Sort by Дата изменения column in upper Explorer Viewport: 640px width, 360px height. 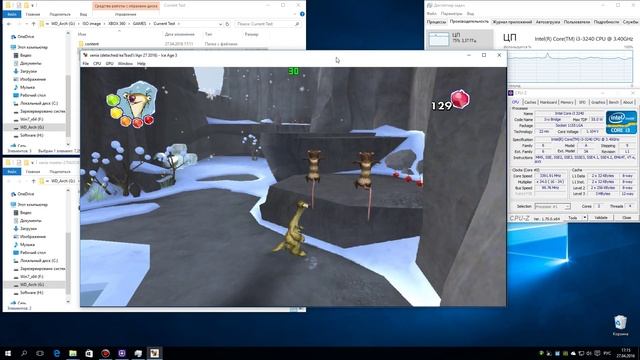pos(179,35)
